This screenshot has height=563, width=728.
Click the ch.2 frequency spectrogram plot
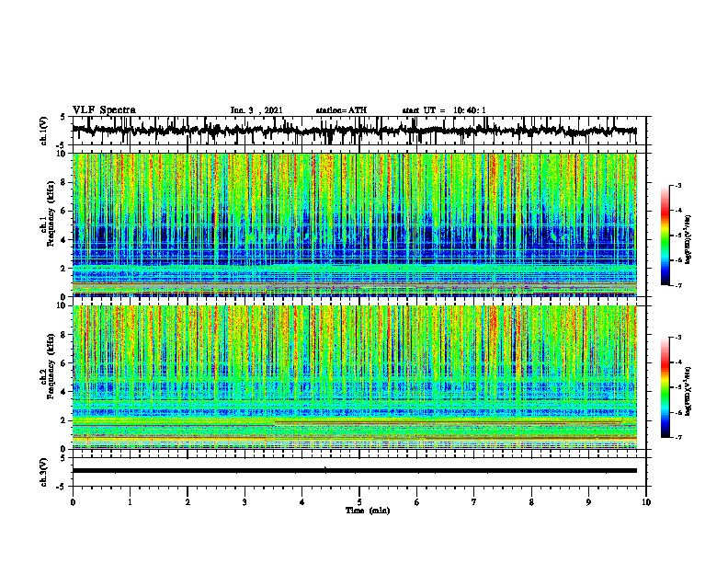pos(354,377)
